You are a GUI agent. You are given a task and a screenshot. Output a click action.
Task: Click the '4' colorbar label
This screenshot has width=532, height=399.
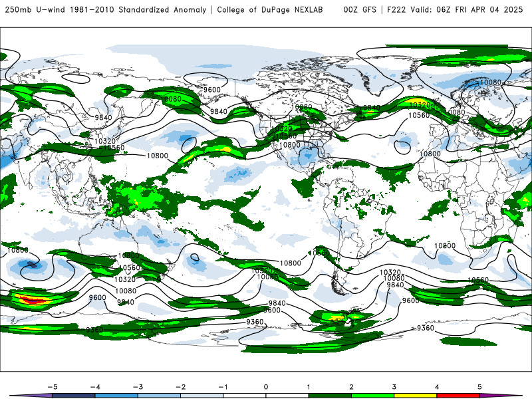click(x=437, y=387)
